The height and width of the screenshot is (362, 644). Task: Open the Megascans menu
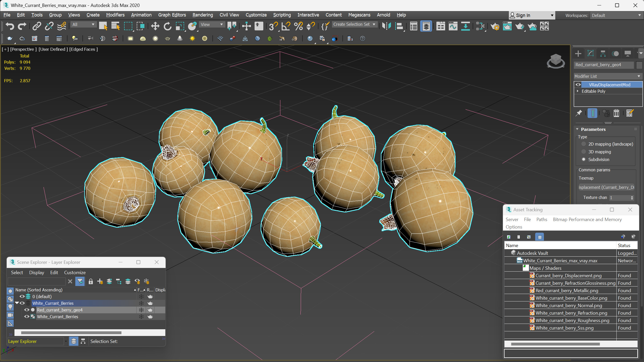[359, 15]
